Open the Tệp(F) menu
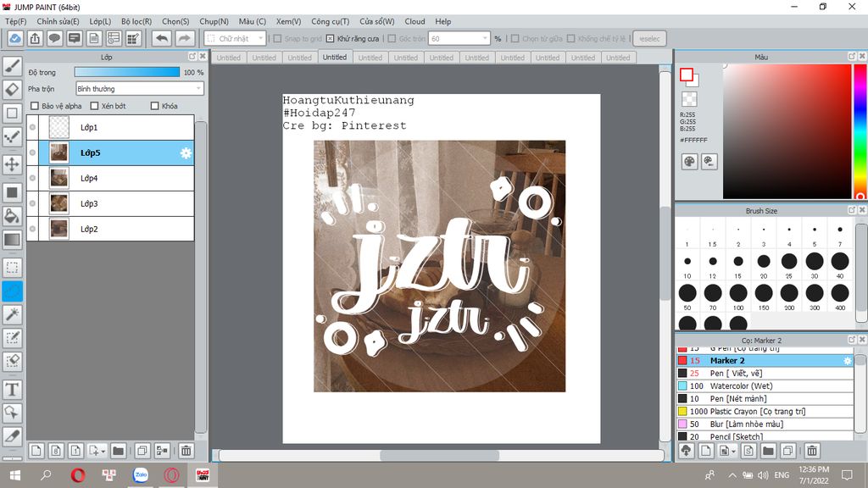This screenshot has height=488, width=868. (x=15, y=21)
